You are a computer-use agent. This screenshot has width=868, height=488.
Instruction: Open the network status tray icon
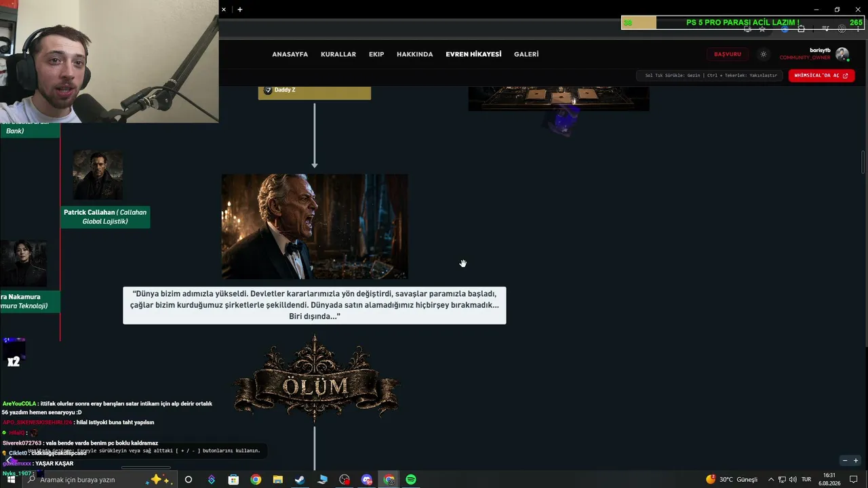click(x=783, y=479)
